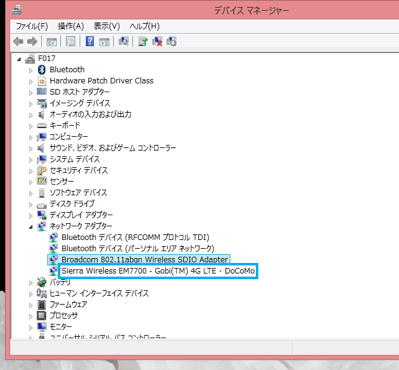The height and width of the screenshot is (370, 399).
Task: Select the ソフトウェア デバイス icon
Action: (42, 193)
